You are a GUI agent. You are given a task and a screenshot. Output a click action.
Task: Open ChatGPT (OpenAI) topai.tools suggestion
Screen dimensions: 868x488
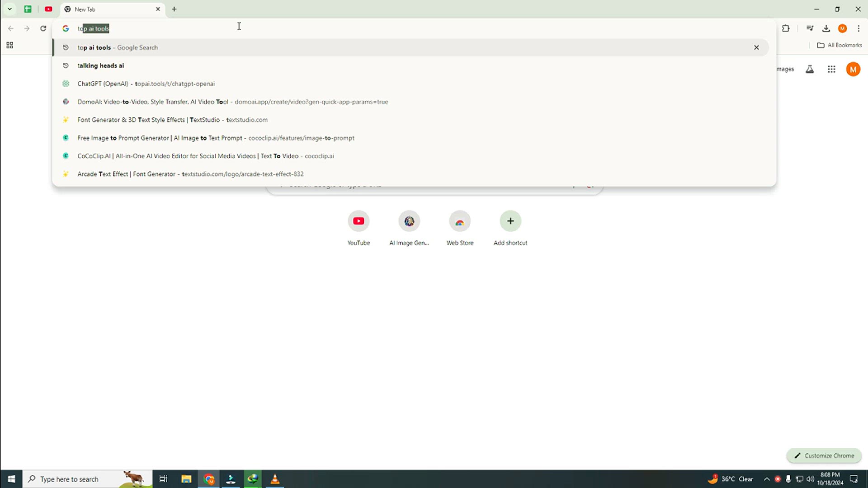(x=410, y=84)
